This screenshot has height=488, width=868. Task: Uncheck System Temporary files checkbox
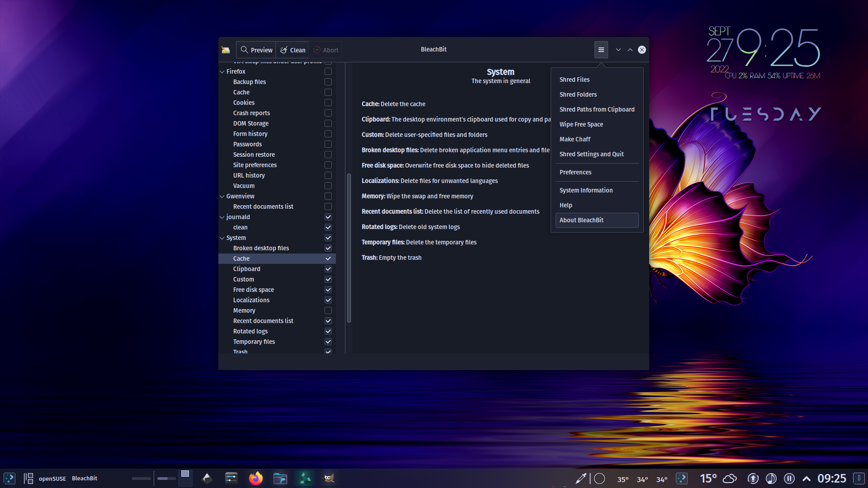pyautogui.click(x=328, y=342)
